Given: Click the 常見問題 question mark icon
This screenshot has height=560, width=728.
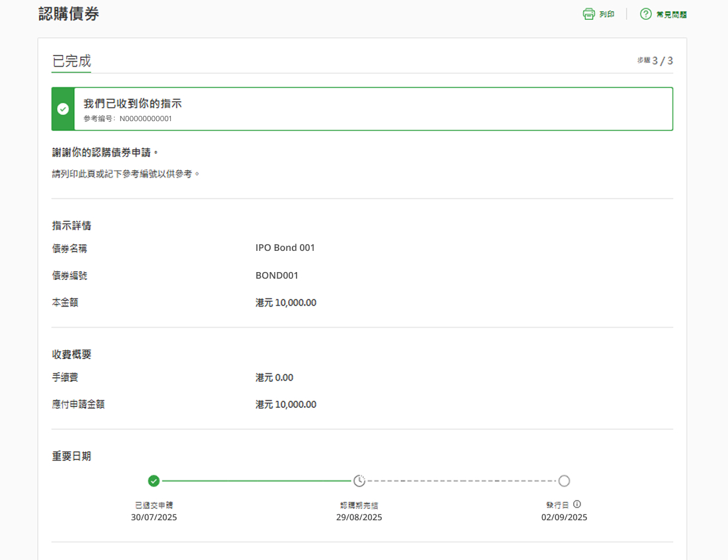Looking at the screenshot, I should [x=646, y=14].
